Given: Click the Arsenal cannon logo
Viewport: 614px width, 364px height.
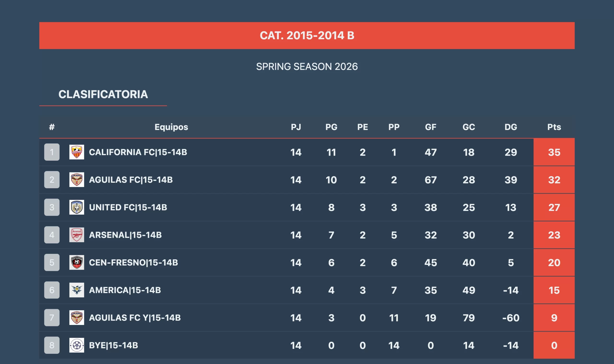Looking at the screenshot, I should click(x=76, y=235).
